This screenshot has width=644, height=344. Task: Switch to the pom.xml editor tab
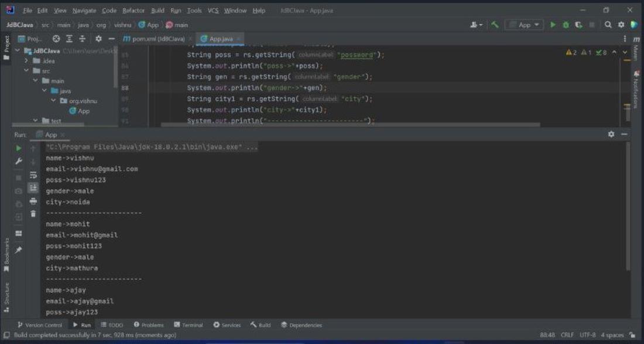157,39
